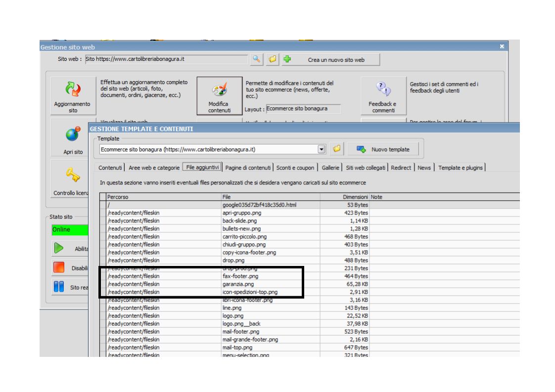Click Crea un nuovo sito web button

331,59
